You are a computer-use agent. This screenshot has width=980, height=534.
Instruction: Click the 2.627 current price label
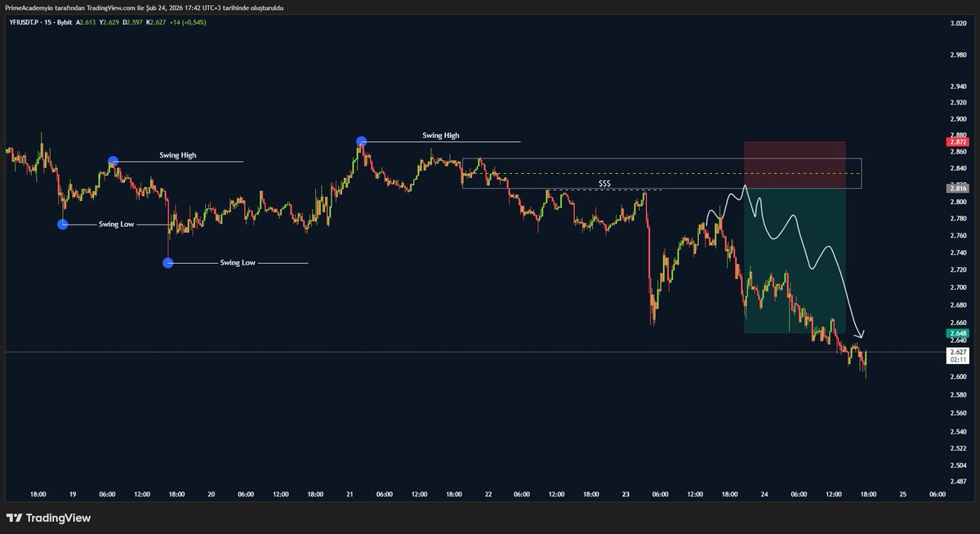(957, 352)
